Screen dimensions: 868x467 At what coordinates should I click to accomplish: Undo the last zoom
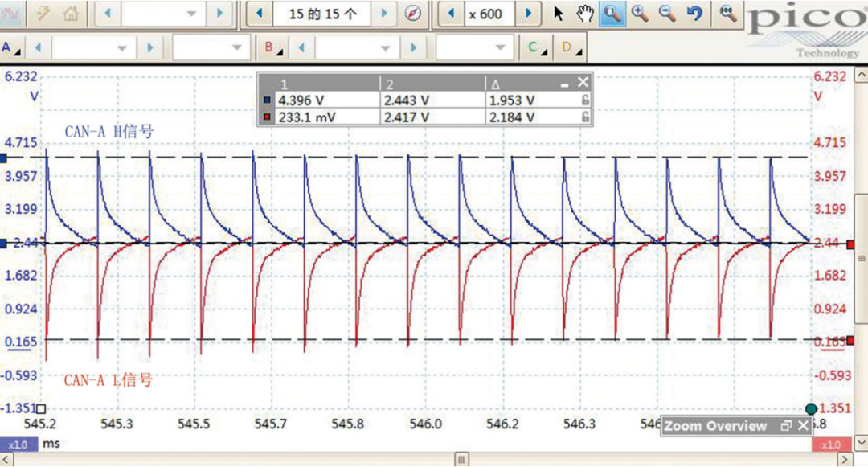point(695,14)
